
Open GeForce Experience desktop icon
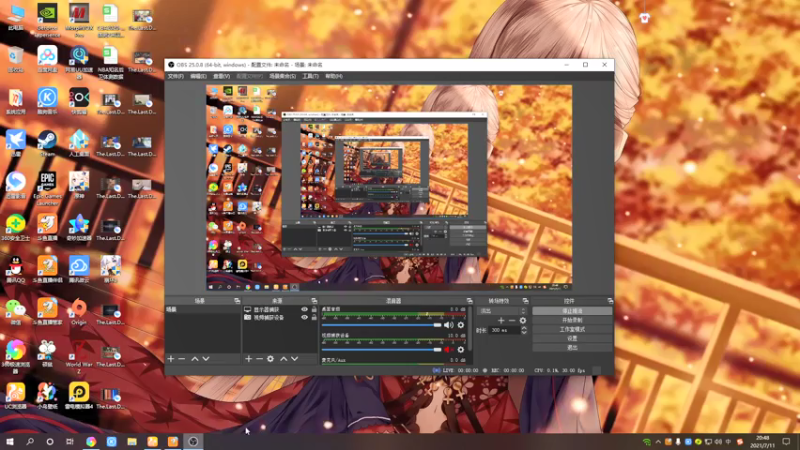(x=47, y=20)
